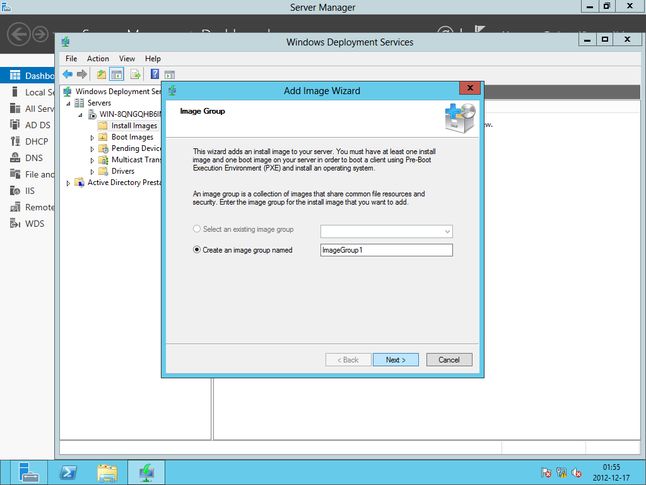Click the show/hide action pane icon

click(169, 75)
